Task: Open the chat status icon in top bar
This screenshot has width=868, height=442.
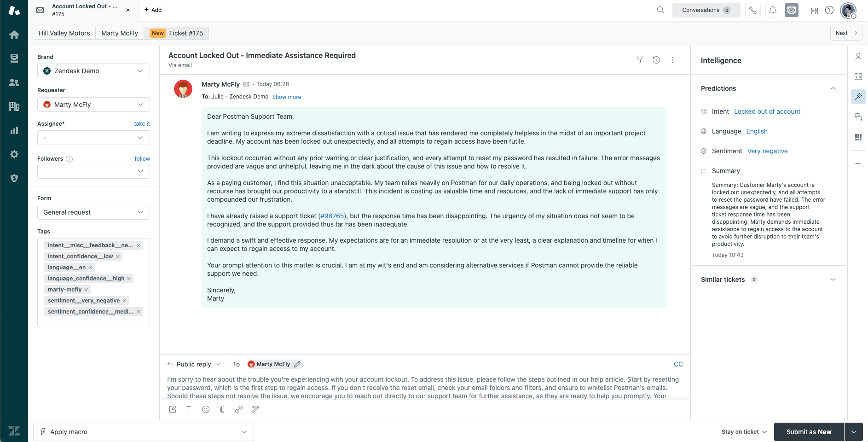Action: coord(792,10)
